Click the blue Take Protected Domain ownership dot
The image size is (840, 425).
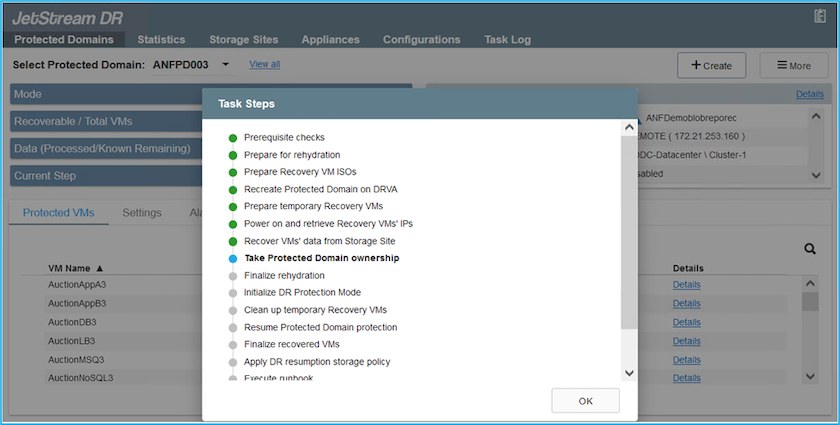pos(233,258)
